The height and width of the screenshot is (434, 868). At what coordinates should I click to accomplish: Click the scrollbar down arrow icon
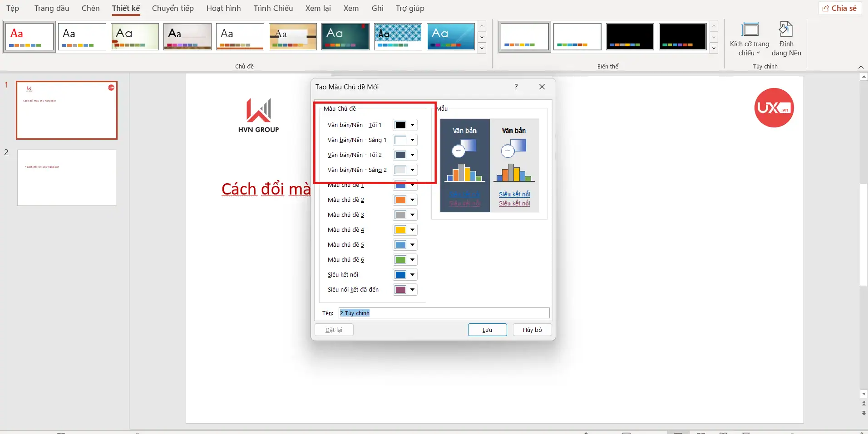tap(863, 394)
